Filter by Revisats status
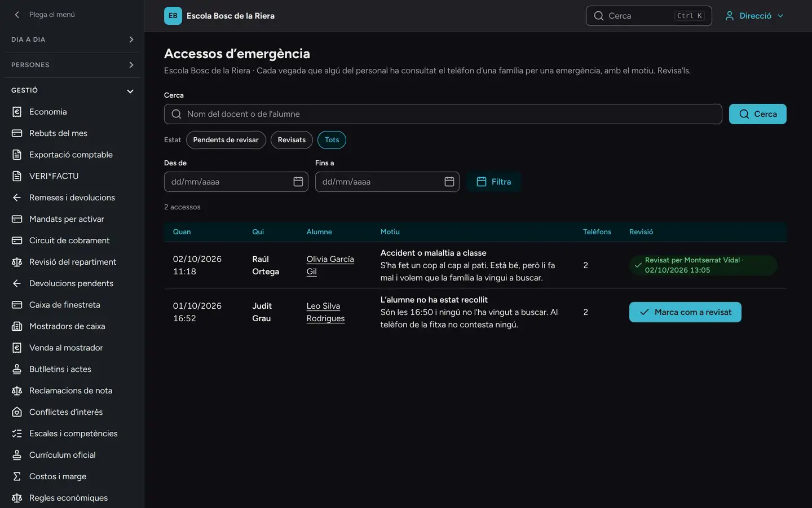Screen dimensions: 812x508 pos(292,140)
